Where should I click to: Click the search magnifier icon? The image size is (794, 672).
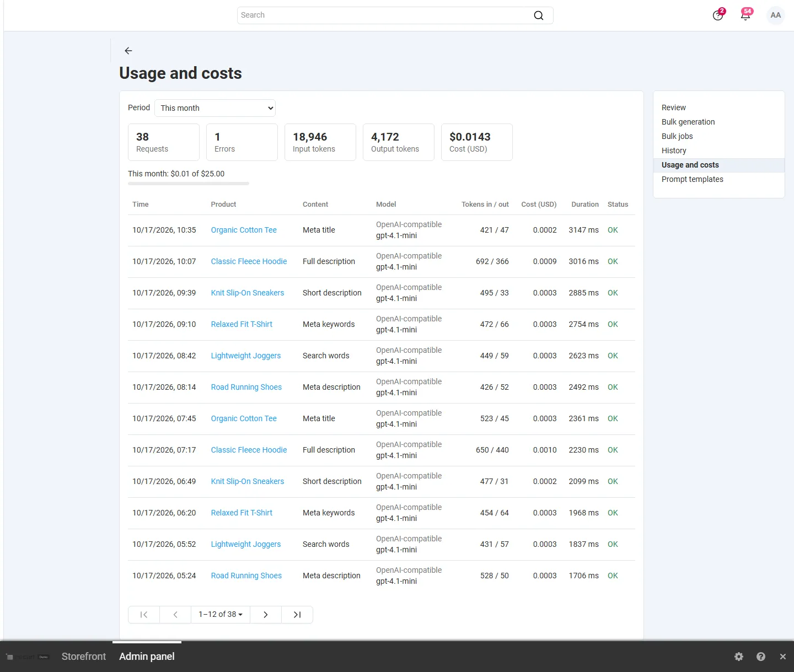539,15
